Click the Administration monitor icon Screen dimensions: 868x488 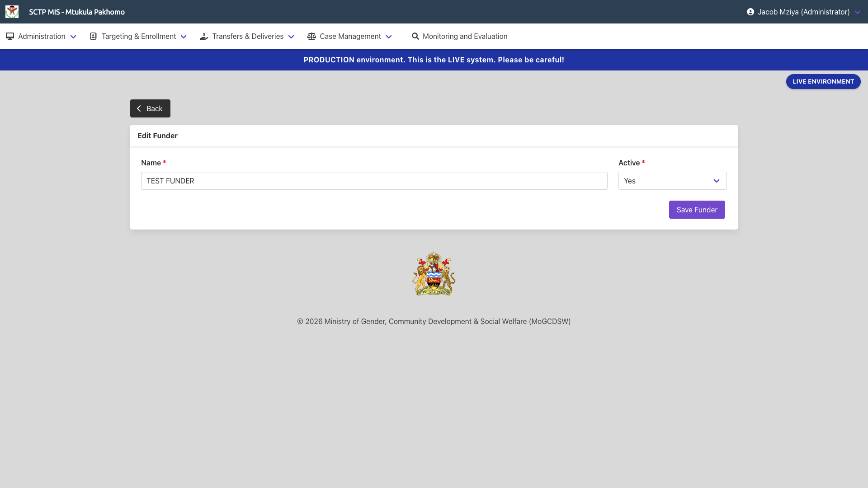tap(10, 36)
